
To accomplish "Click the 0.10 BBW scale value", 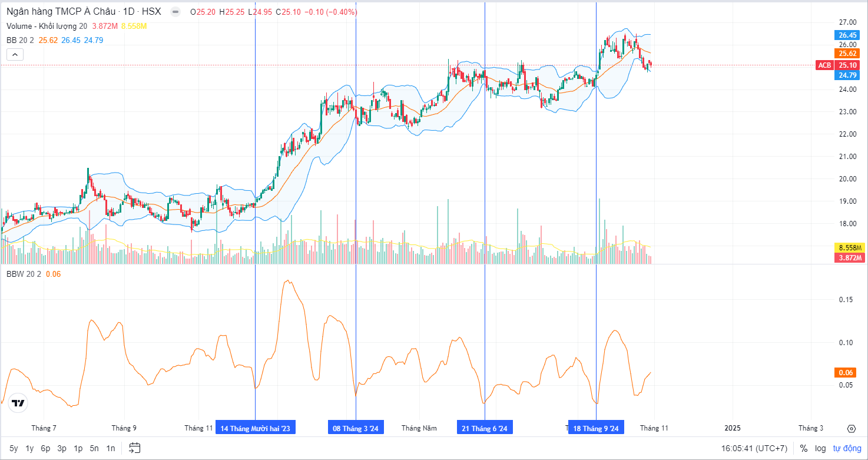I will [x=846, y=343].
